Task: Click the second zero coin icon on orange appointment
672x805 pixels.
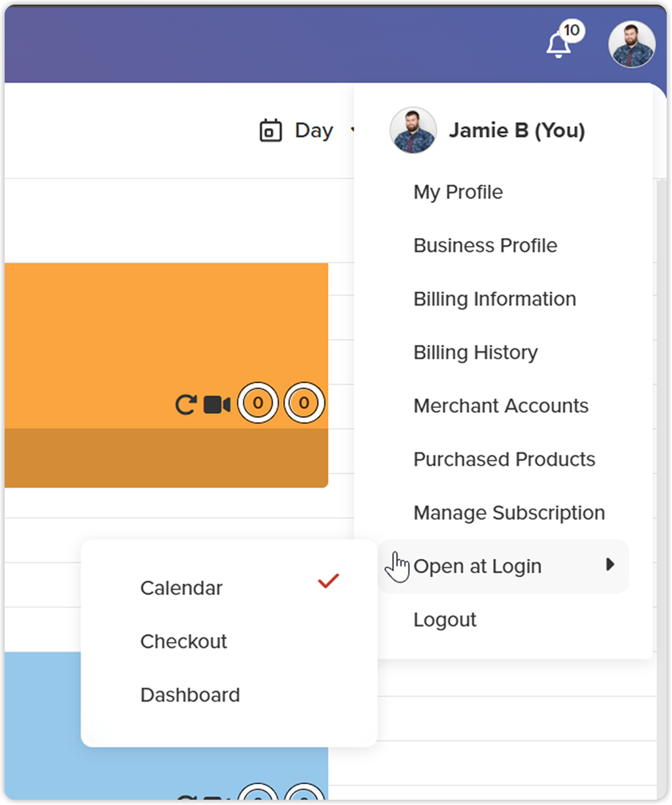Action: coord(304,402)
